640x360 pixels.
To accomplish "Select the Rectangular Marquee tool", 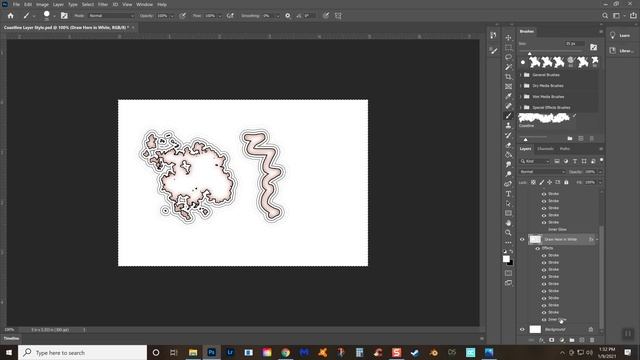I will 508,47.
